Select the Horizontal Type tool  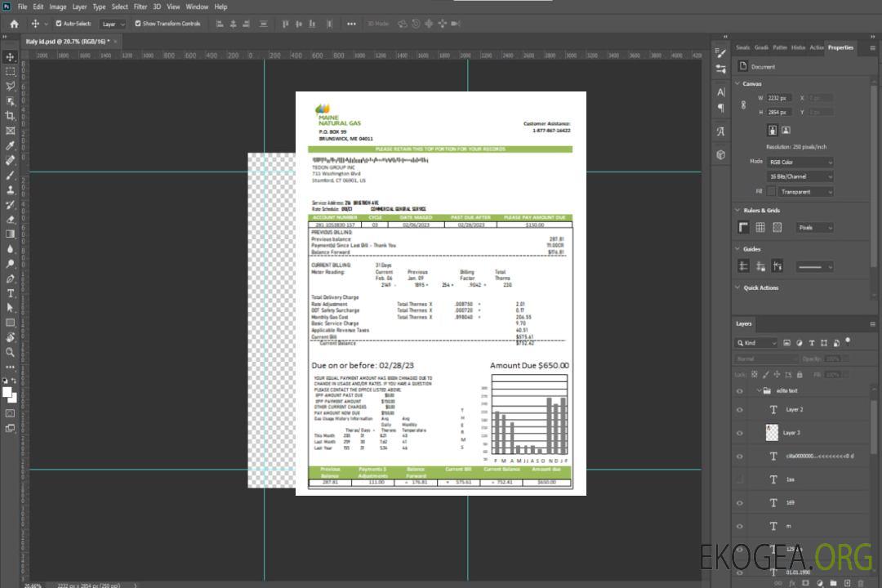pyautogui.click(x=10, y=293)
